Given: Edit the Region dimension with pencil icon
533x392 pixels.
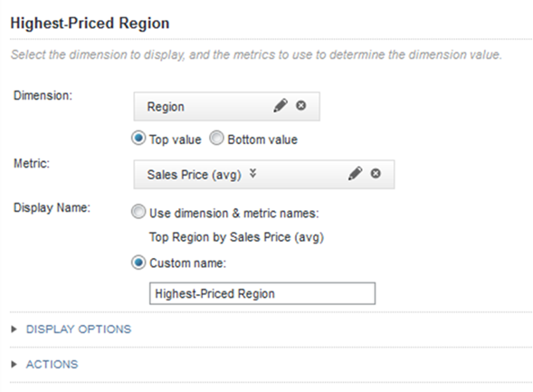Looking at the screenshot, I should tap(281, 106).
